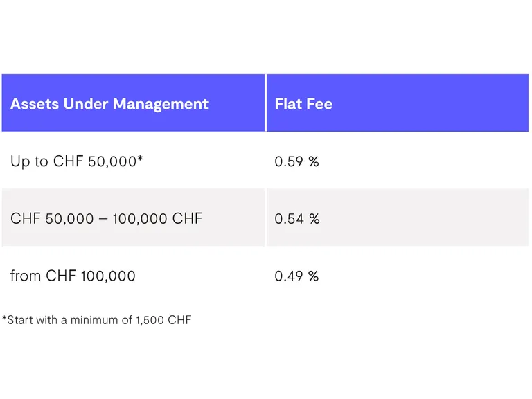The image size is (532, 399).
Task: Click the asterisk that begins the footnote
Action: point(4,319)
